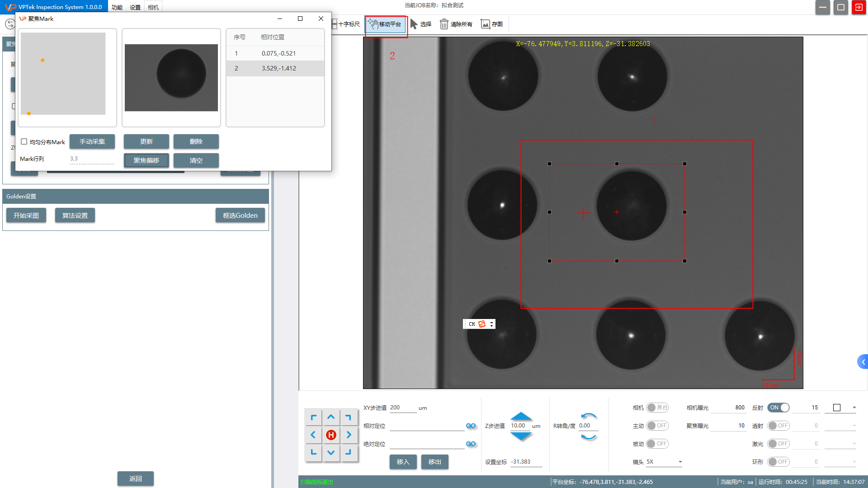Click the 移入 button

(403, 462)
